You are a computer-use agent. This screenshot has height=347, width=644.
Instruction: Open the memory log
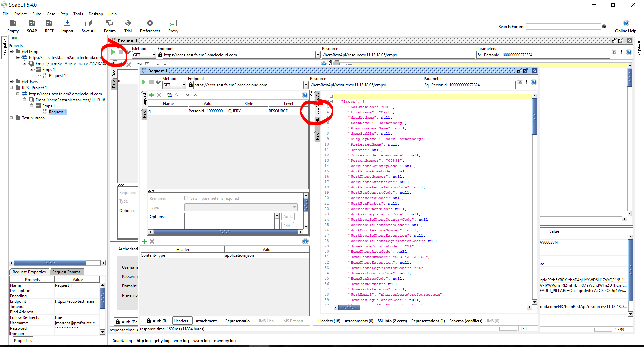point(225,341)
